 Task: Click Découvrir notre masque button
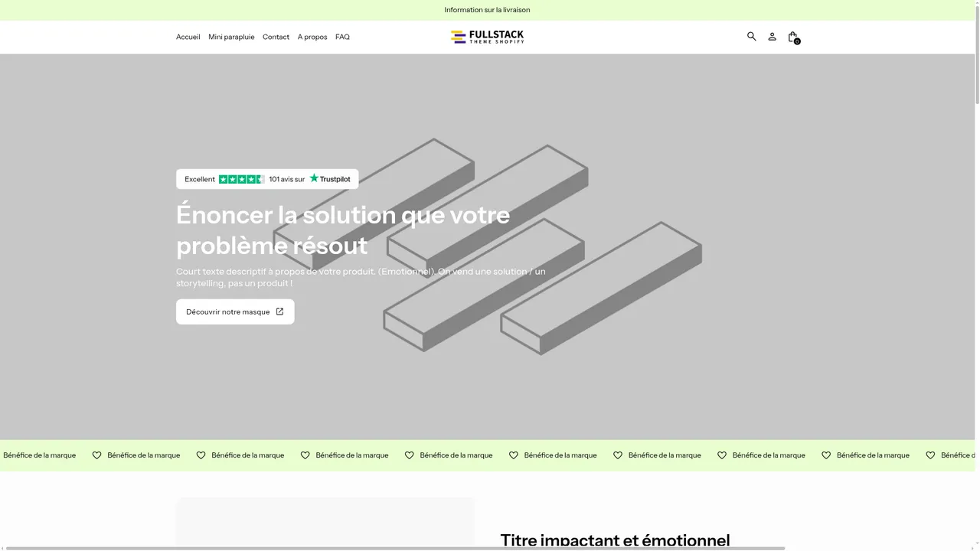(235, 311)
